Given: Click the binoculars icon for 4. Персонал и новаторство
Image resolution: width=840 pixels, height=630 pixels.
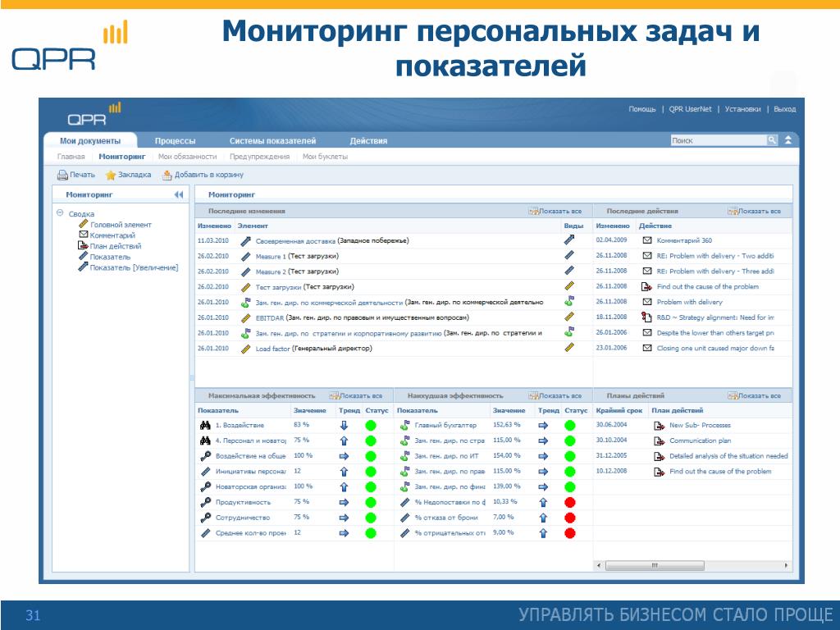Looking at the screenshot, I should [x=205, y=441].
